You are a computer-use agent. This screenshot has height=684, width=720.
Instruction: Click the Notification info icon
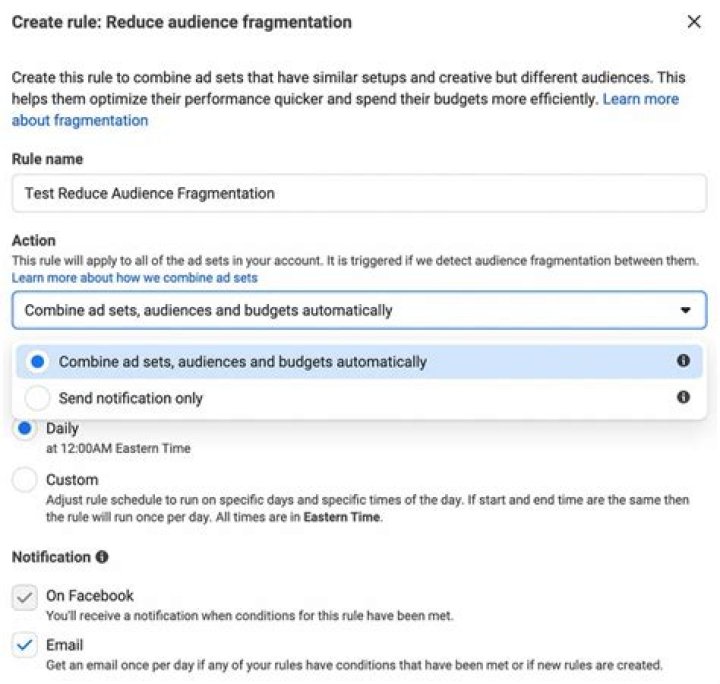click(x=102, y=557)
